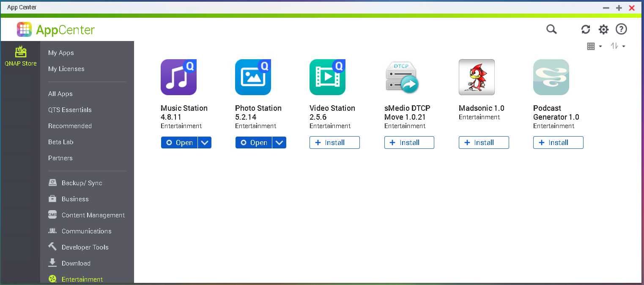Select QTS Essentials category
The image size is (644, 285).
70,110
